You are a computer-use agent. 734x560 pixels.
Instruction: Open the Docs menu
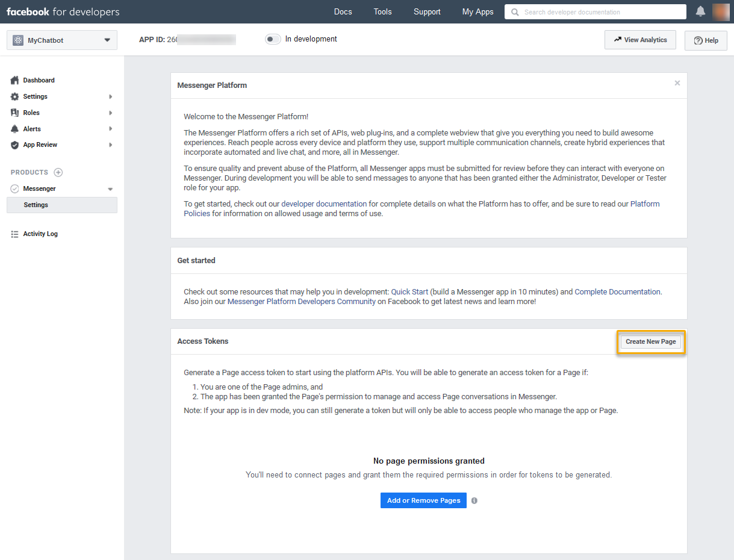343,11
